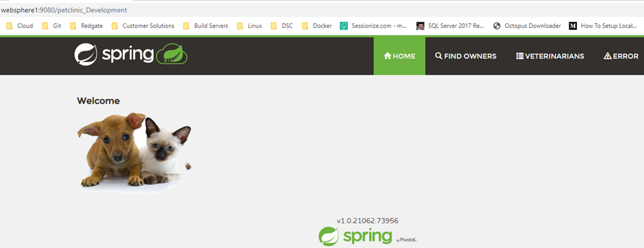Open the Find Owners page
The width and height of the screenshot is (644, 248).
[x=466, y=56]
